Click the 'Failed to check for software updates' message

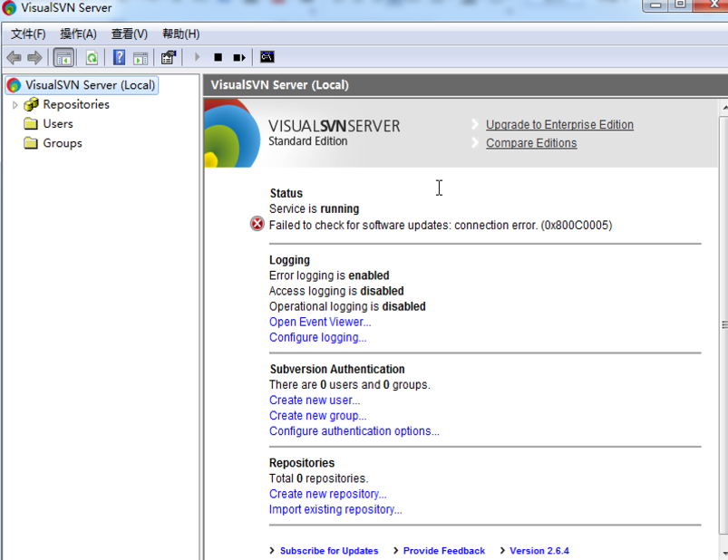441,225
